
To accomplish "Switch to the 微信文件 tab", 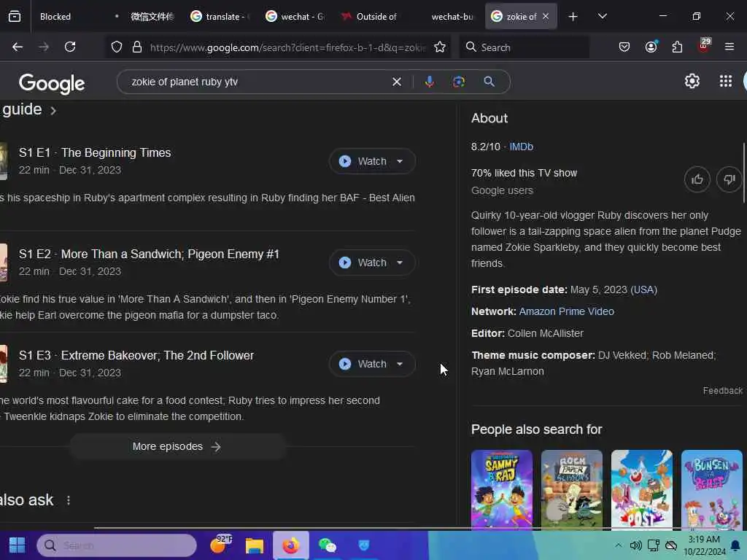I will (152, 17).
